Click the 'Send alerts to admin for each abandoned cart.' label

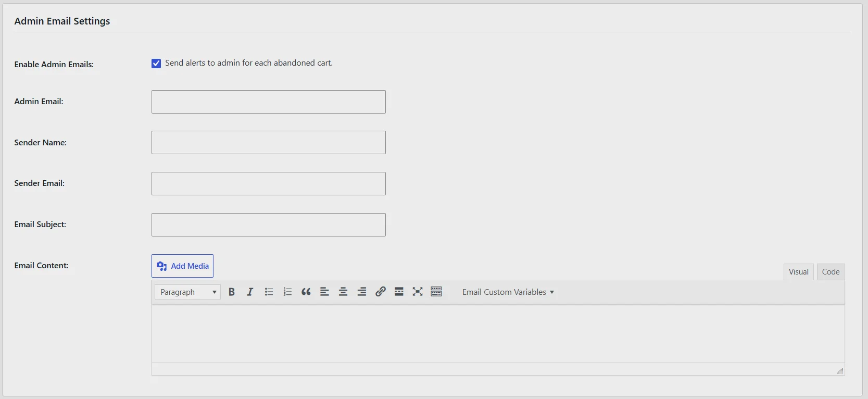[249, 63]
